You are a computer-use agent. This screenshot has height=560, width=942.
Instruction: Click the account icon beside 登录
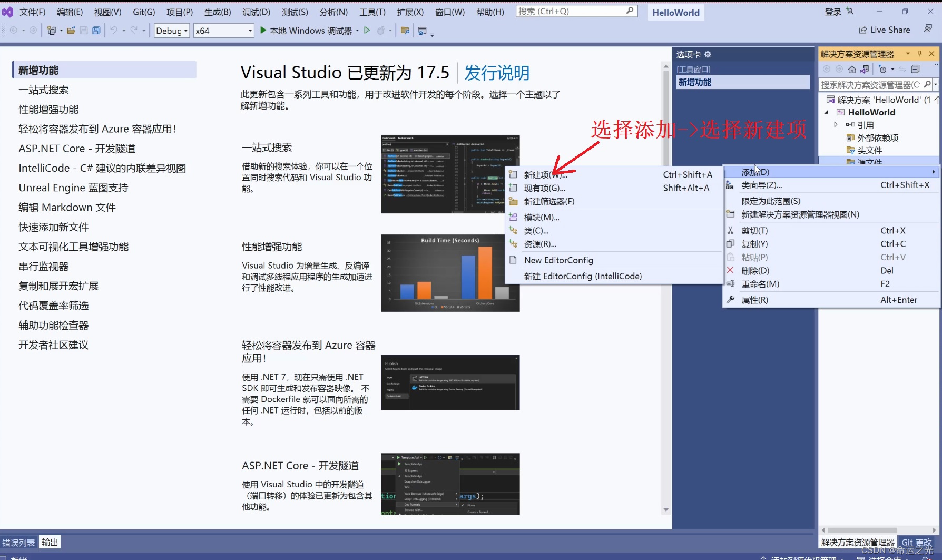(849, 11)
